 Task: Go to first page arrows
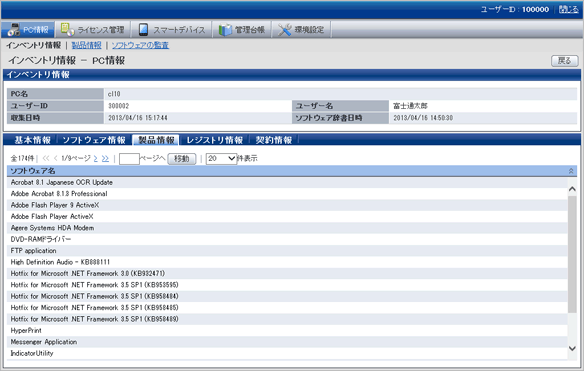(46, 158)
